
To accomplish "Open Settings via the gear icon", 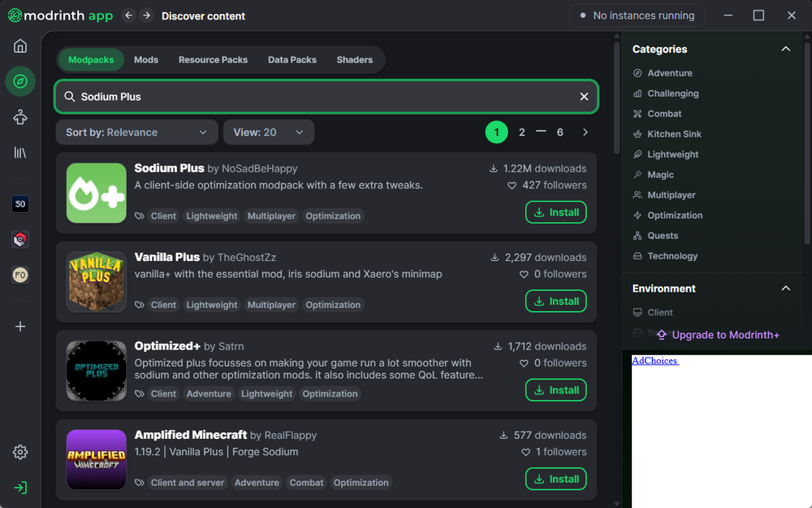I will (19, 452).
